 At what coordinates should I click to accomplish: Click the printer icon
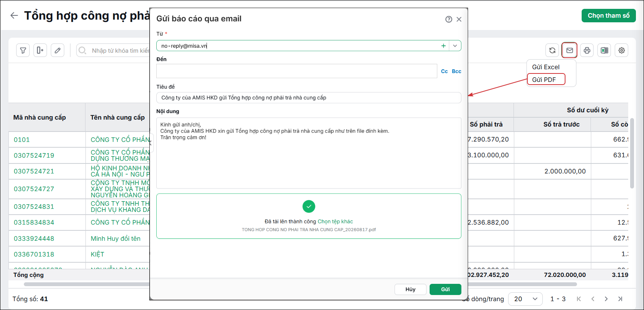click(x=587, y=50)
